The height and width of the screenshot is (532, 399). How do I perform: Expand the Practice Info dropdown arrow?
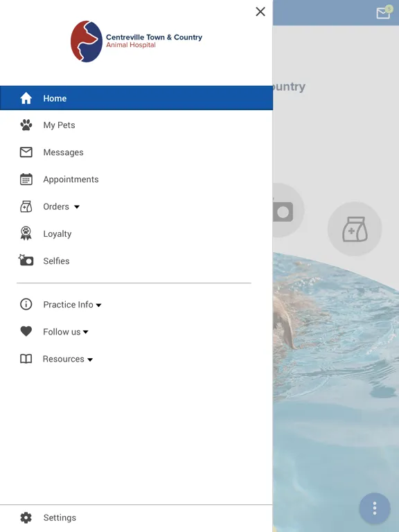tap(99, 305)
